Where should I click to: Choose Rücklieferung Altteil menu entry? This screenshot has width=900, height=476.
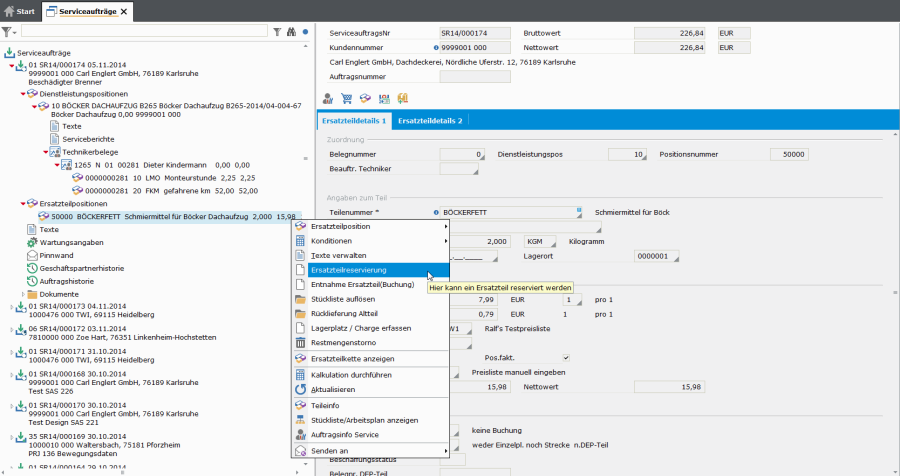pyautogui.click(x=371, y=314)
